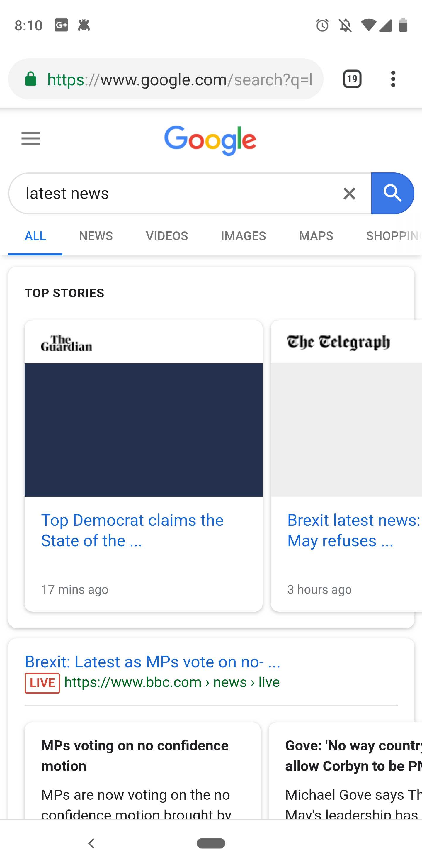The width and height of the screenshot is (422, 868).
Task: Switch to the Videos tab
Action: tap(167, 236)
